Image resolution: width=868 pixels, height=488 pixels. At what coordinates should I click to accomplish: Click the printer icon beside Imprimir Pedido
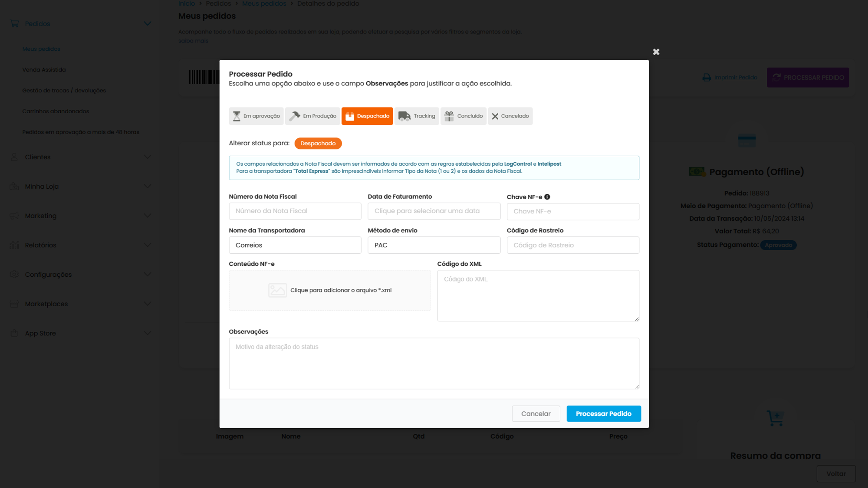tap(707, 77)
